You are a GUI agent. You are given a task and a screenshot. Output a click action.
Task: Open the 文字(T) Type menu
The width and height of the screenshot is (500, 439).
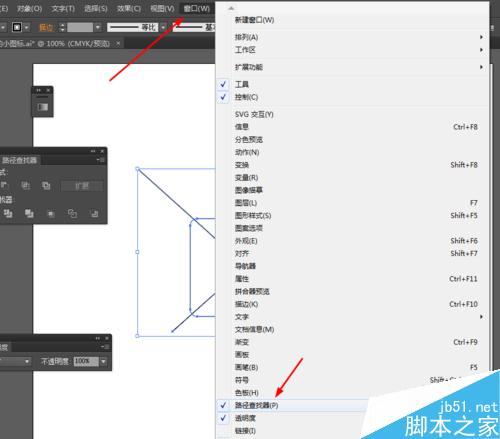(x=63, y=8)
